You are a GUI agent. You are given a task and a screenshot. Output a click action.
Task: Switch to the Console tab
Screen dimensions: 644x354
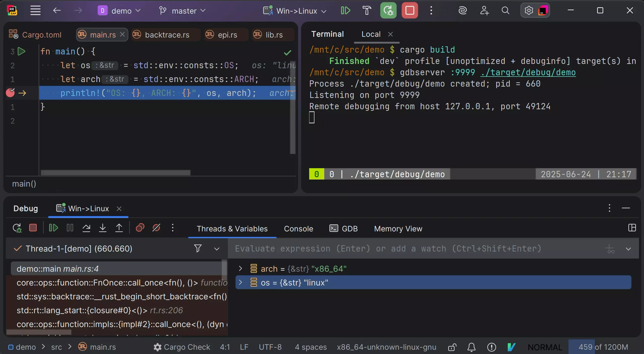(298, 229)
